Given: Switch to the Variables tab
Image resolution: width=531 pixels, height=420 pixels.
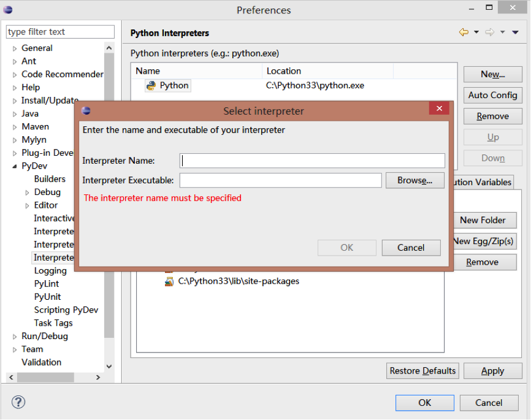Looking at the screenshot, I should tap(483, 182).
